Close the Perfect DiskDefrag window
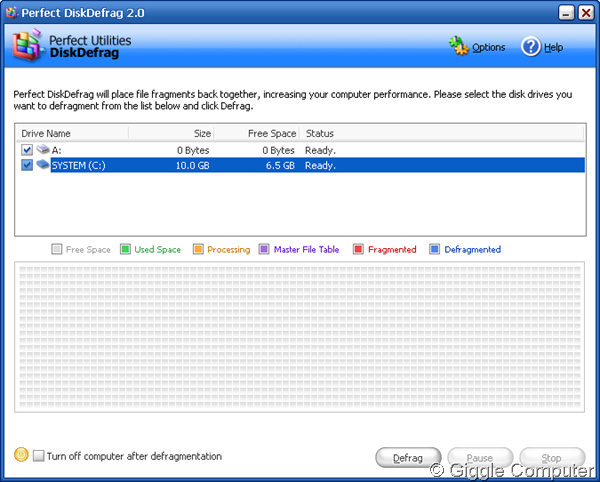 (586, 13)
